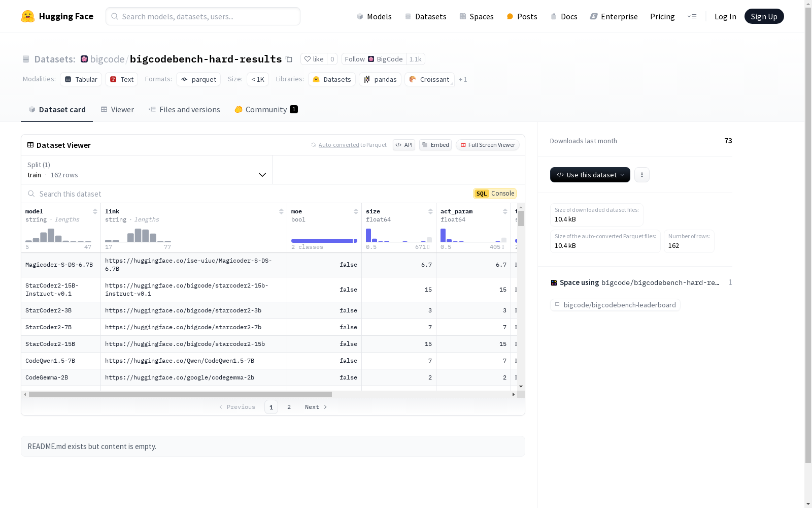812x508 pixels.
Task: Switch to the Viewer tab
Action: pos(117,109)
